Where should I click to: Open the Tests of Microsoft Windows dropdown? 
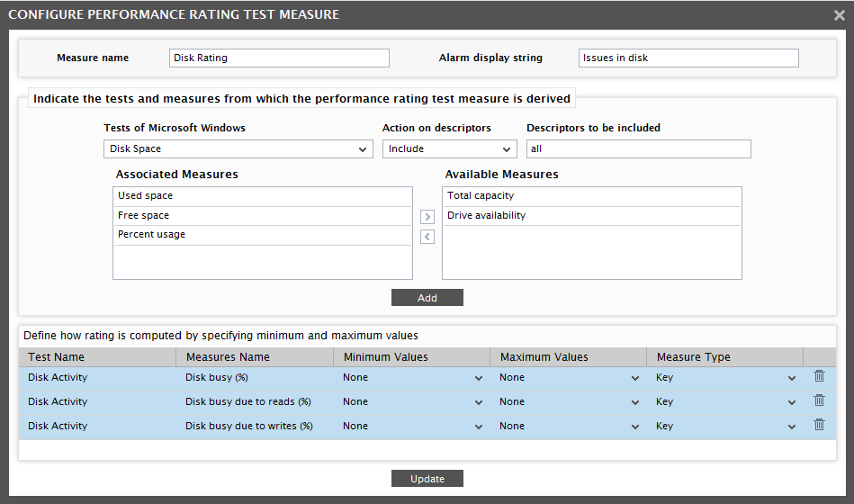(x=238, y=148)
